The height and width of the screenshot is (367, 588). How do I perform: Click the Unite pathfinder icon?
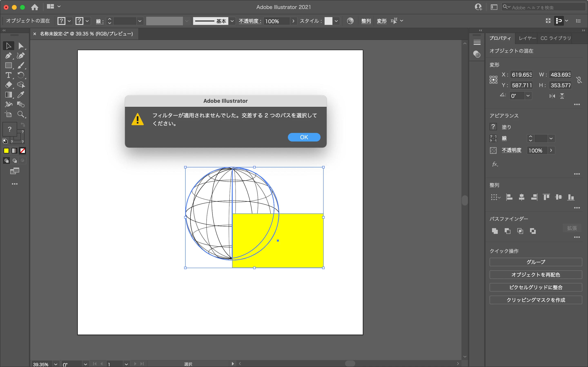coord(495,231)
